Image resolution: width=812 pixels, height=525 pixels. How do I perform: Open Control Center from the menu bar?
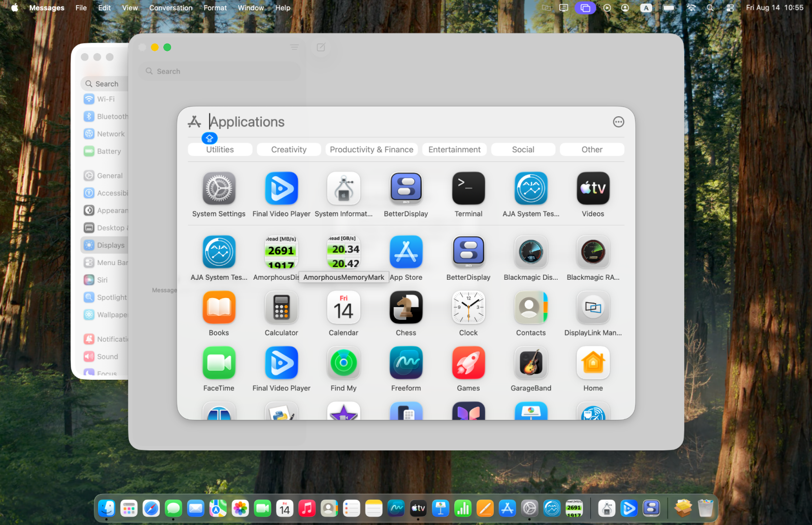[x=730, y=8]
